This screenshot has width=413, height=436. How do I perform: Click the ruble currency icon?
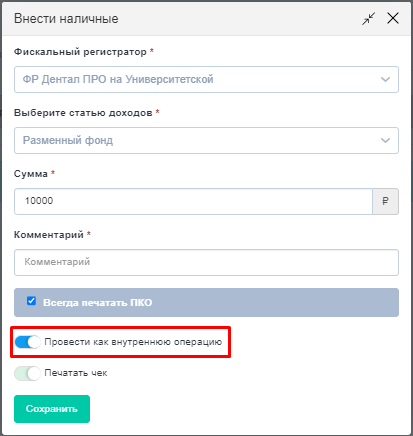coord(385,201)
